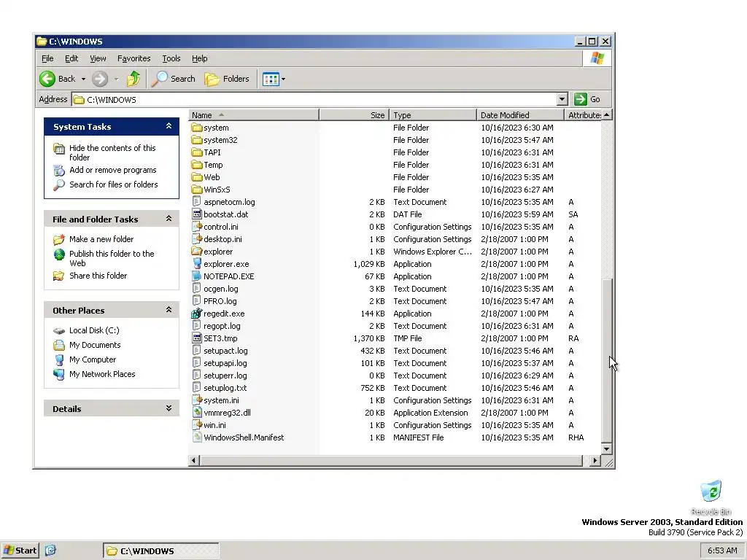
Task: Click the quick launch icon beside Start
Action: tap(50, 551)
